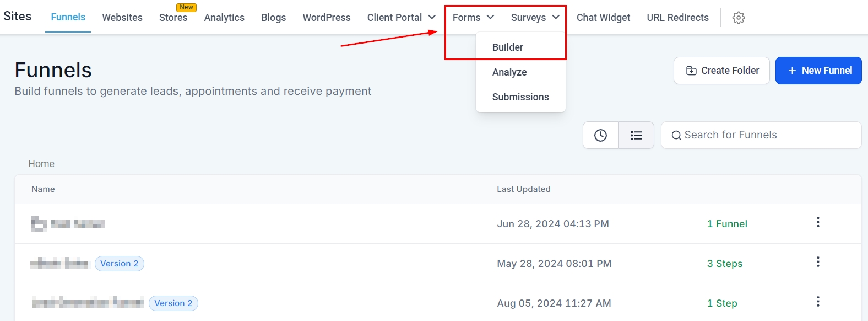
Task: Select Analyze from the dropdown menu
Action: (x=509, y=72)
